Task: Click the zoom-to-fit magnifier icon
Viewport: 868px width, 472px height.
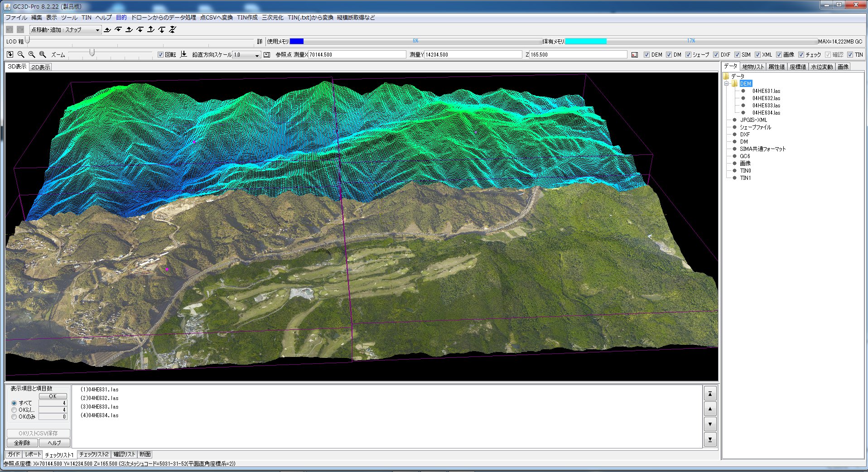Action: (x=43, y=54)
